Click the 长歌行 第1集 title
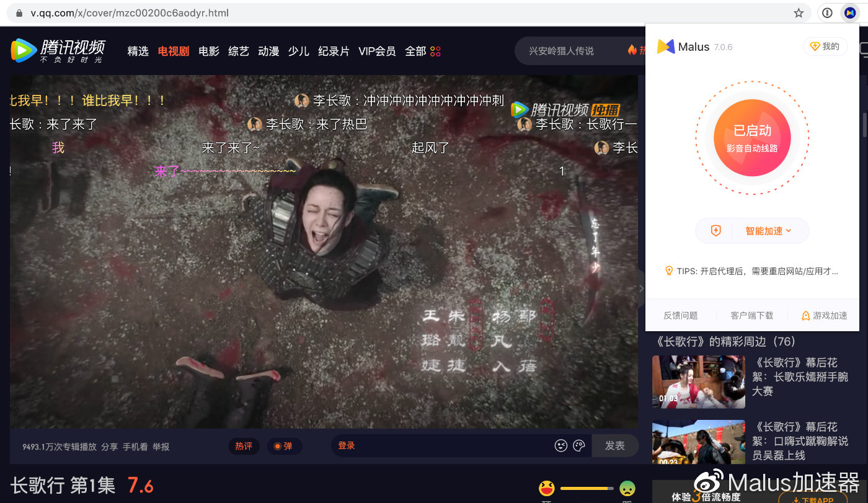 63,485
